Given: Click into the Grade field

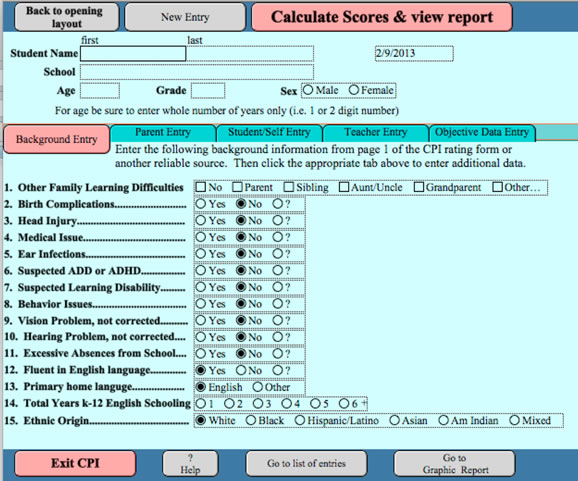Looking at the screenshot, I should [208, 91].
